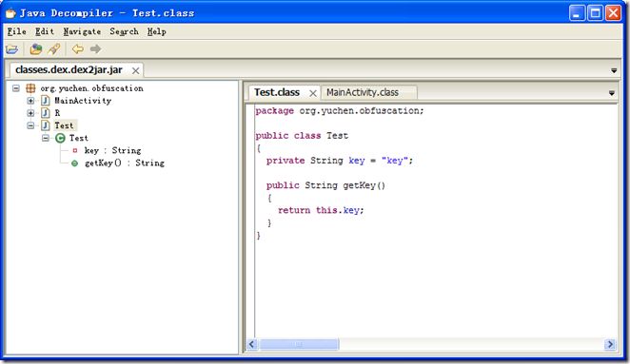This screenshot has width=630, height=364.
Task: Select the 'getKey() : String' method entry
Action: [x=125, y=163]
